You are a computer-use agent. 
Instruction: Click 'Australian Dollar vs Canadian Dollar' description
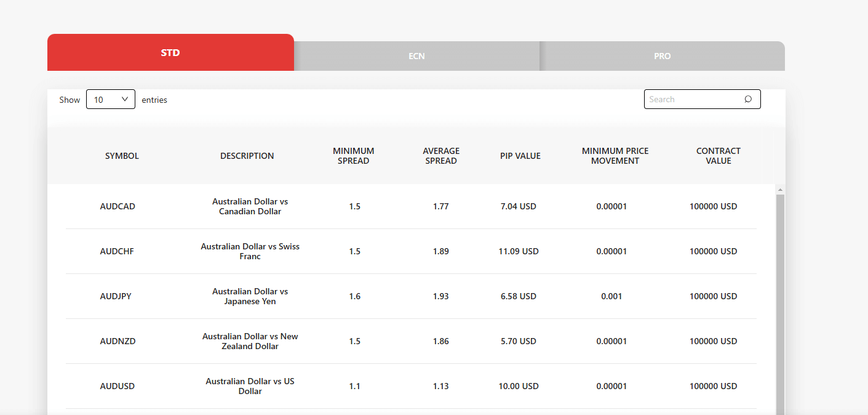coord(250,206)
